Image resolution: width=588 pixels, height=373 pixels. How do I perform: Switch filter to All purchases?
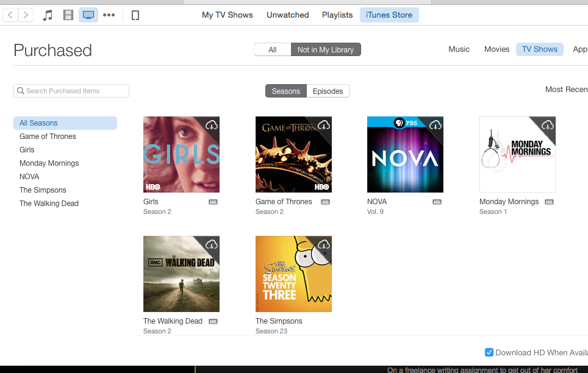pos(272,50)
